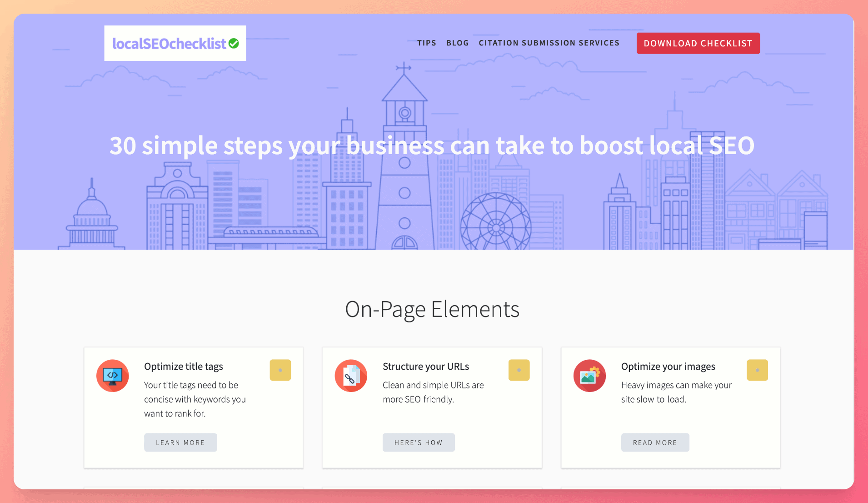
Task: Open Citation Submission Services
Action: 549,43
